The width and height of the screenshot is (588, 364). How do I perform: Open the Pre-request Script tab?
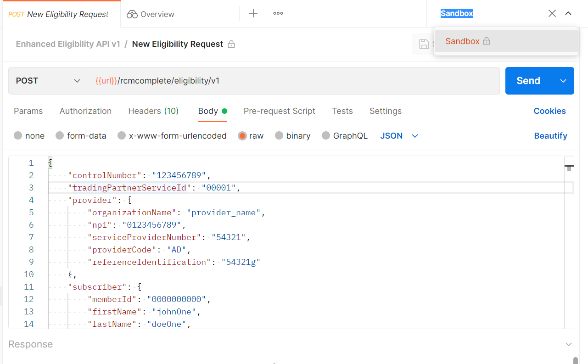[x=280, y=111]
